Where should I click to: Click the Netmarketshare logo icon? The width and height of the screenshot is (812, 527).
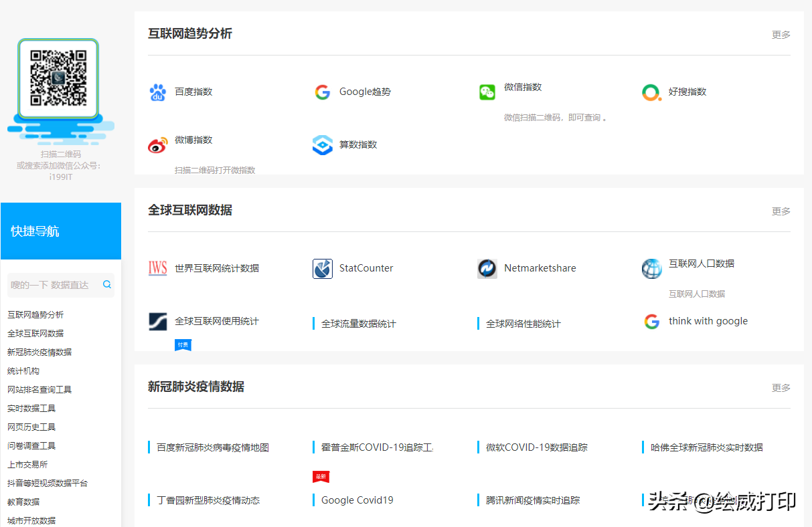(487, 269)
